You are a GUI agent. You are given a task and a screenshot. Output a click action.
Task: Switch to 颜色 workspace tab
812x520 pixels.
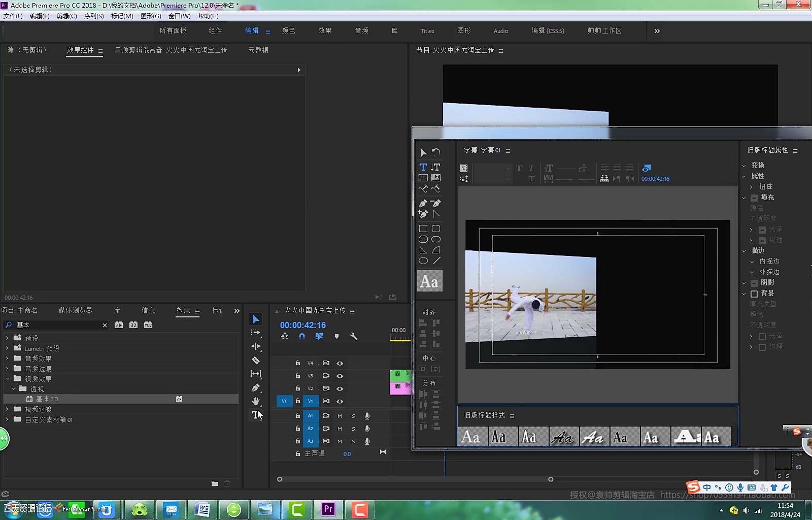289,31
